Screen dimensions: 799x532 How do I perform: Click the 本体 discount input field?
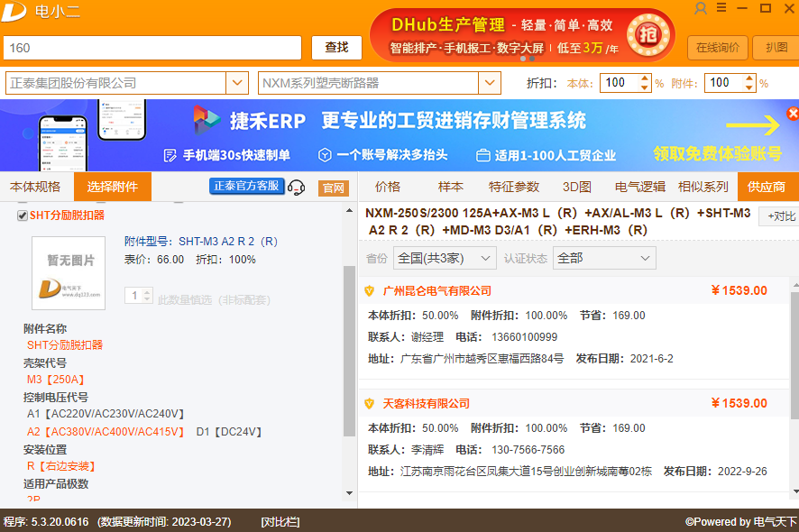point(620,83)
